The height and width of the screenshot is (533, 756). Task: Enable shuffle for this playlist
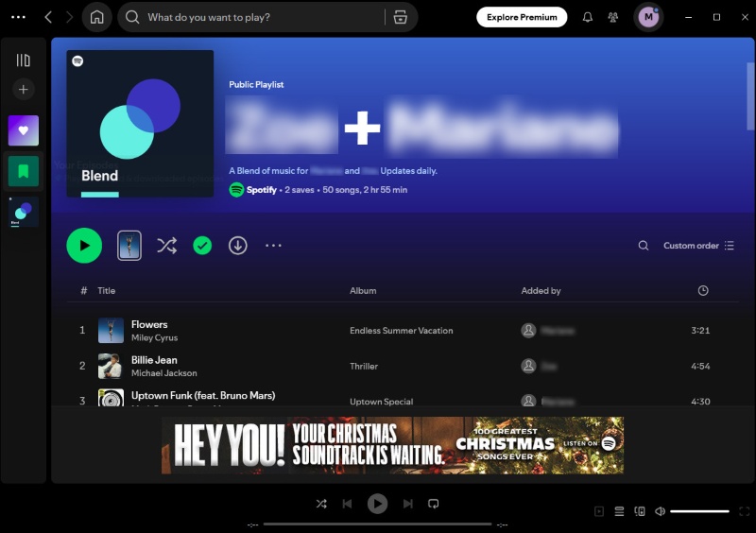167,246
